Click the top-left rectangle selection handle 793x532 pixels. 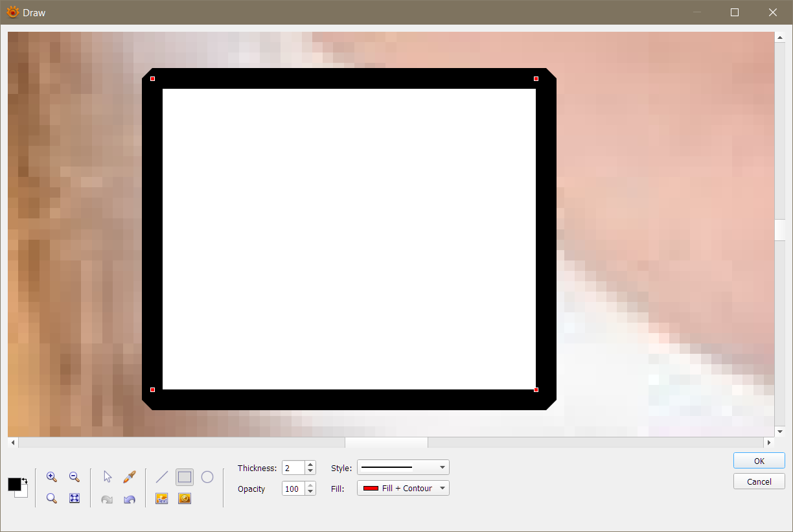[x=152, y=78]
